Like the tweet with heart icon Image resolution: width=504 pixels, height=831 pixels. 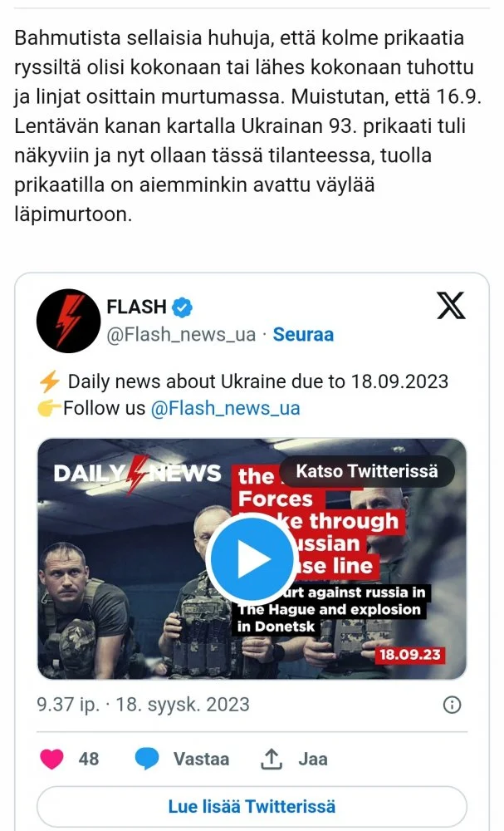[x=51, y=759]
